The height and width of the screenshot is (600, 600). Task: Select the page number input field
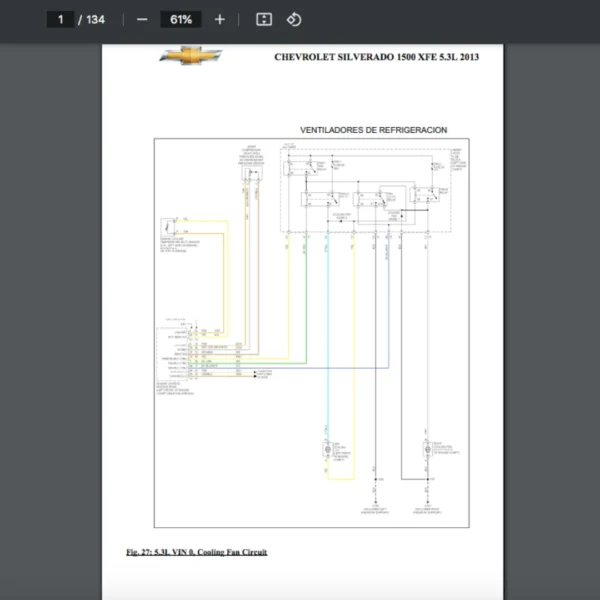(60, 19)
